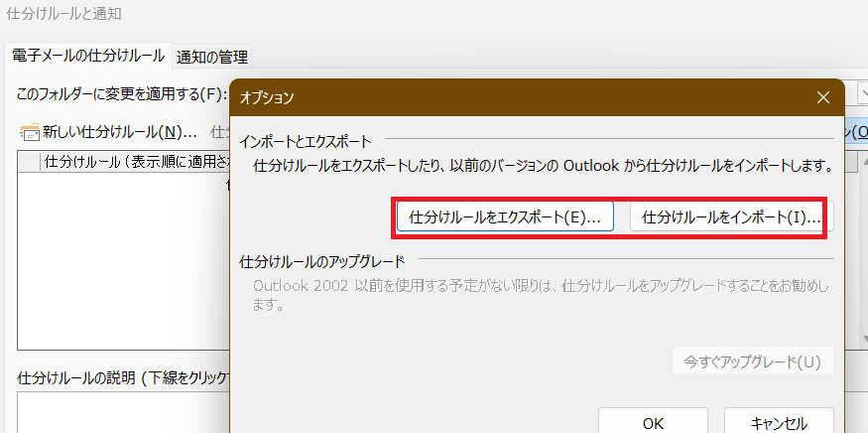Switch to the 通知の管理 tab
Viewport: 868px width, 433px height.
tap(212, 57)
